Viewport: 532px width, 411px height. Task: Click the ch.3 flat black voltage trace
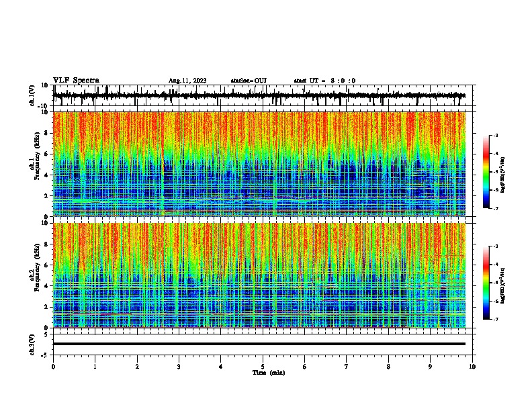(259, 344)
